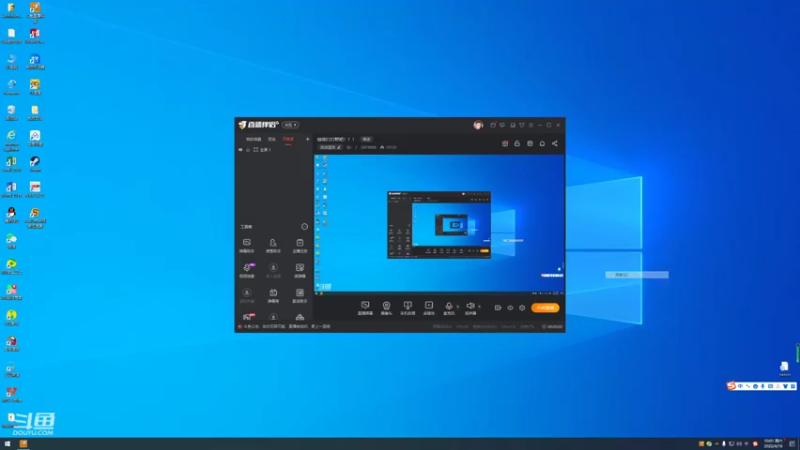
Task: Add a camera source
Action: click(386, 308)
